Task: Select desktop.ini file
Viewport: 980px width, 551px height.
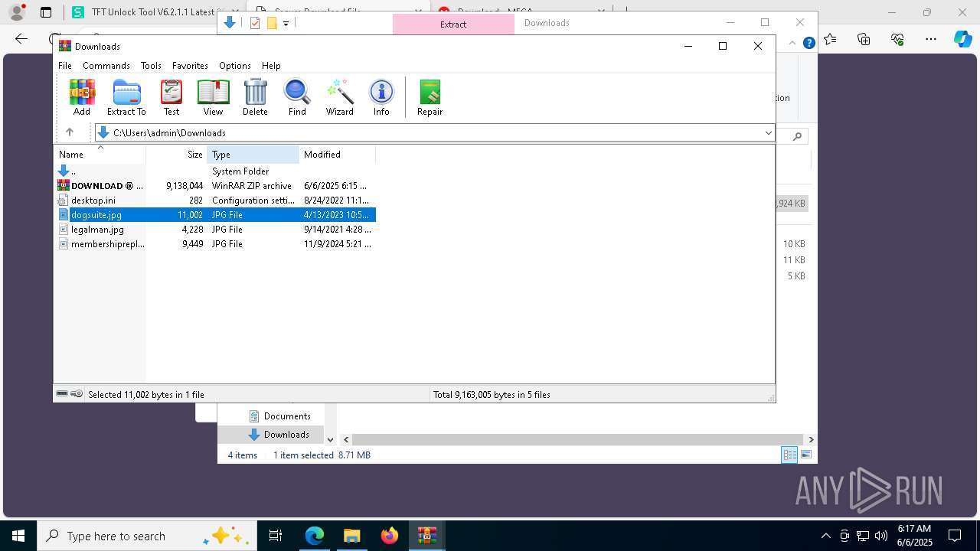Action: (x=215, y=201)
